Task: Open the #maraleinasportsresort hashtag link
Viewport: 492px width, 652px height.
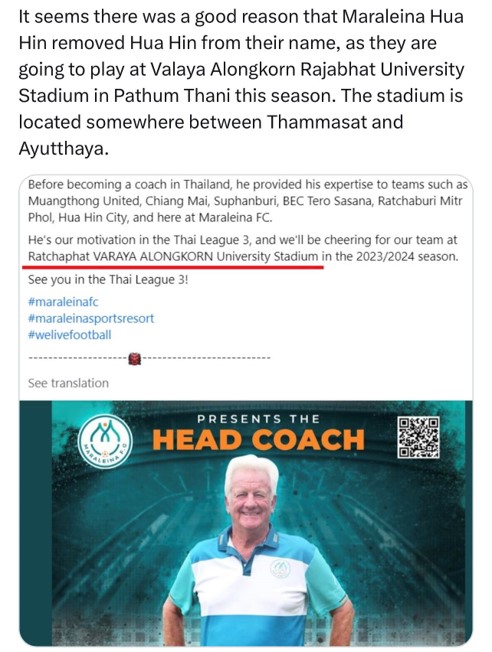Action: pyautogui.click(x=91, y=319)
